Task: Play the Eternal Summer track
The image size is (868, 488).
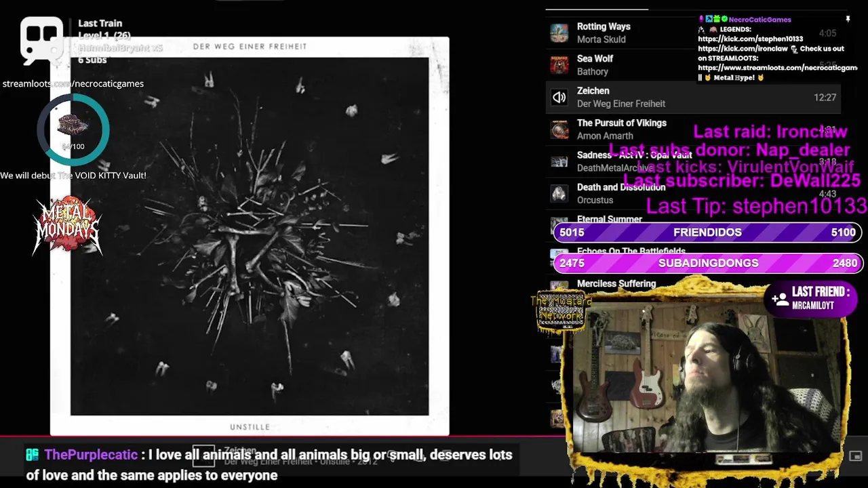Action: coord(609,219)
